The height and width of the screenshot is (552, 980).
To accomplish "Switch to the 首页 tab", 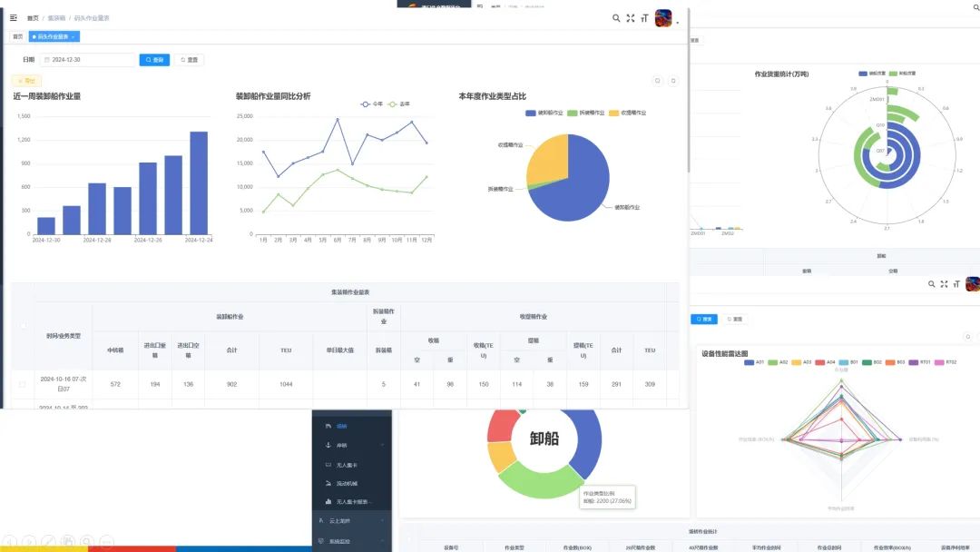I will [x=17, y=36].
